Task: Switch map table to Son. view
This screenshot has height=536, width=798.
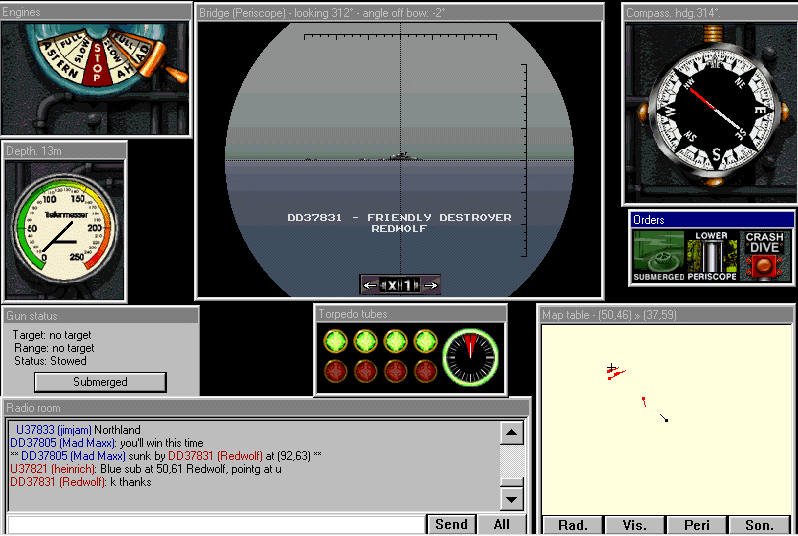Action: (759, 525)
